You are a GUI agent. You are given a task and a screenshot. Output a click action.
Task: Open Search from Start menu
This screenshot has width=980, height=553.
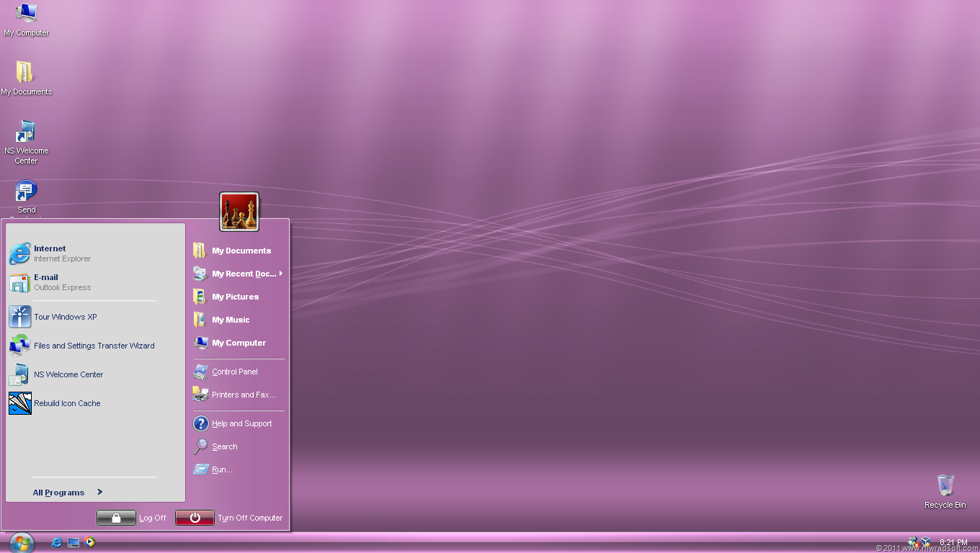(237, 446)
